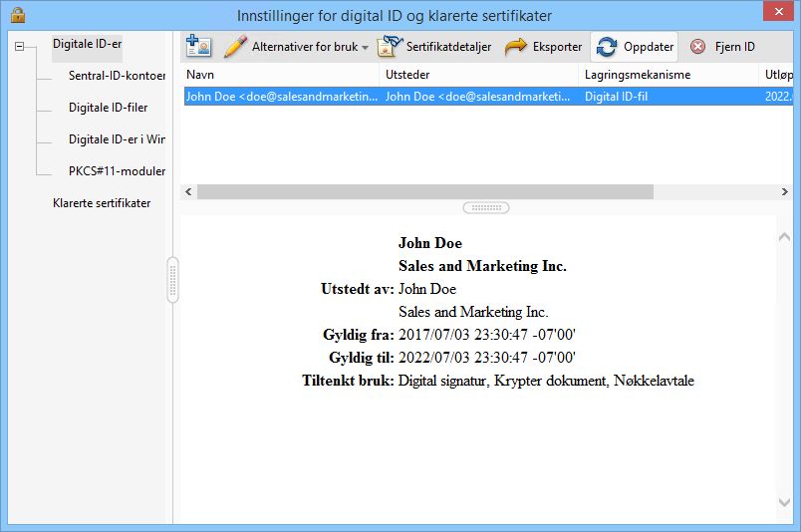Click the Utløp column header
801x532 pixels.
coord(776,75)
